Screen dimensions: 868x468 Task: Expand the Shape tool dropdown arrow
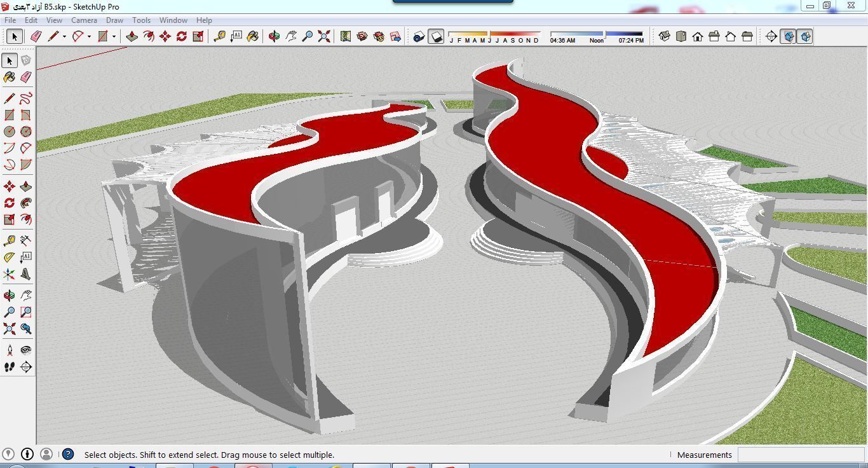(x=114, y=36)
